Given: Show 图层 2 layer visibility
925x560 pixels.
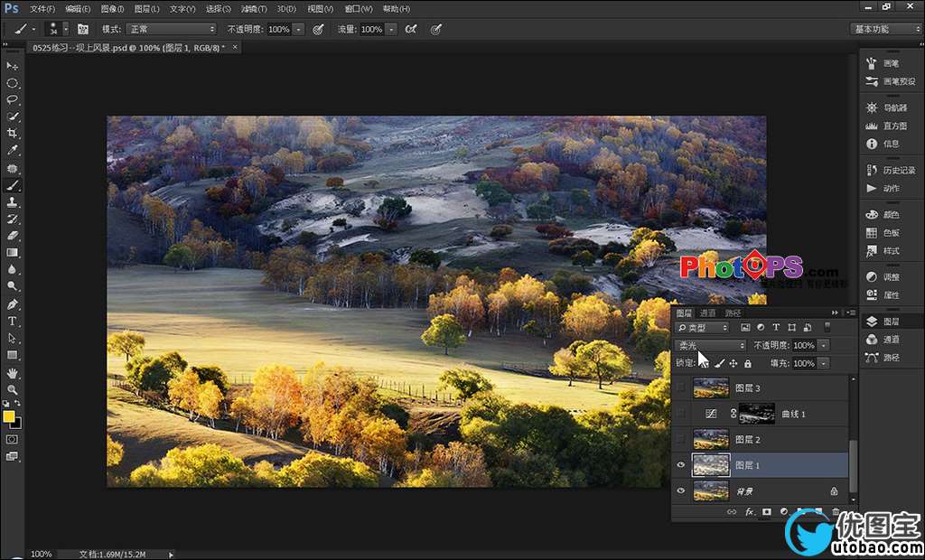Looking at the screenshot, I should tap(681, 440).
